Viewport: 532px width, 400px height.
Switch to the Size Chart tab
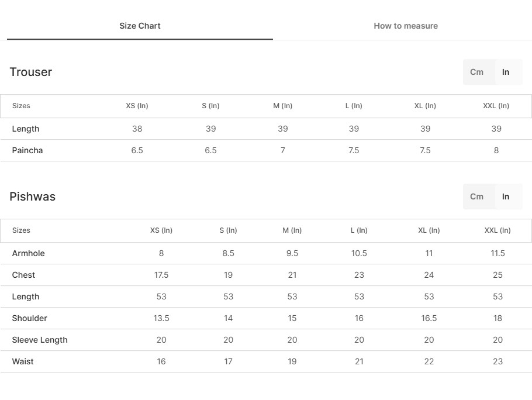tap(140, 26)
